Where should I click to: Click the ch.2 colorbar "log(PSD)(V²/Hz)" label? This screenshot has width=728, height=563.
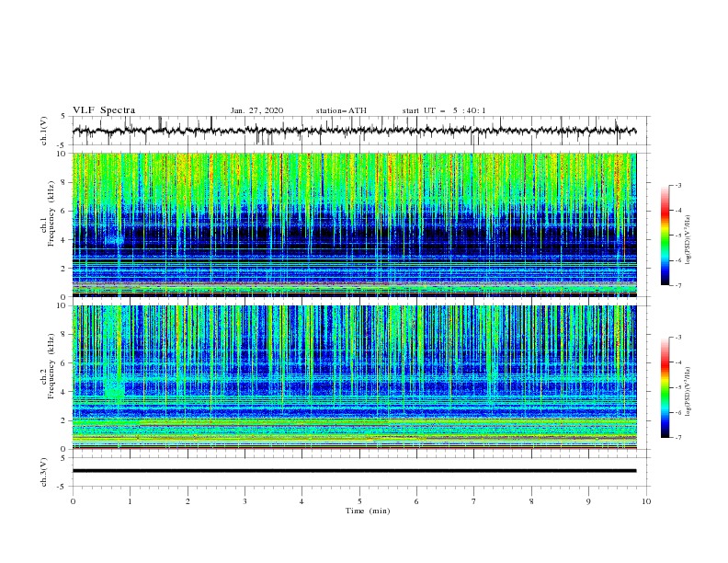[x=689, y=392]
